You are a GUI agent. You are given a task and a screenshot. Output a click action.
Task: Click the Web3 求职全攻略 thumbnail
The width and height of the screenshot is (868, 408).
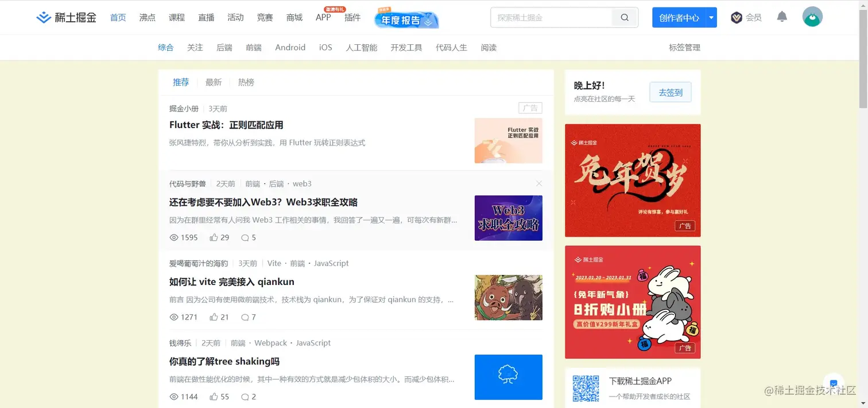coord(509,218)
